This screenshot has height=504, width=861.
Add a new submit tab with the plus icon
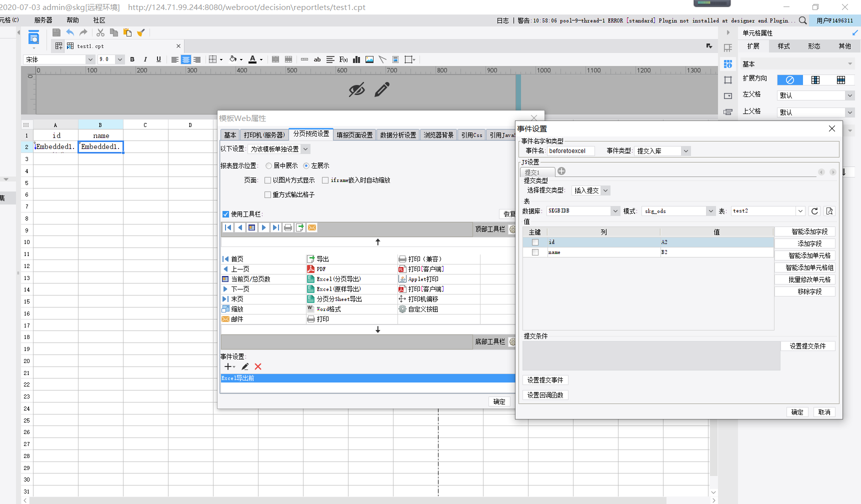[x=561, y=171]
